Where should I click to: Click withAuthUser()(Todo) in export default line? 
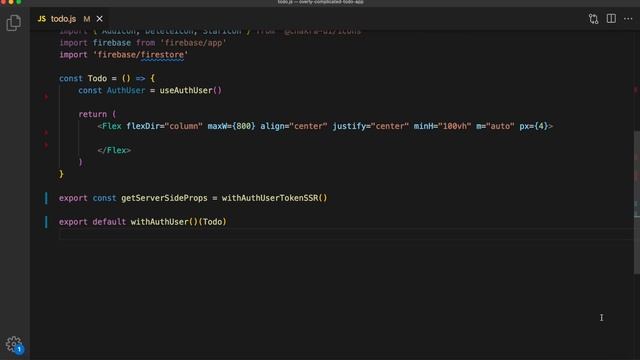coord(178,222)
